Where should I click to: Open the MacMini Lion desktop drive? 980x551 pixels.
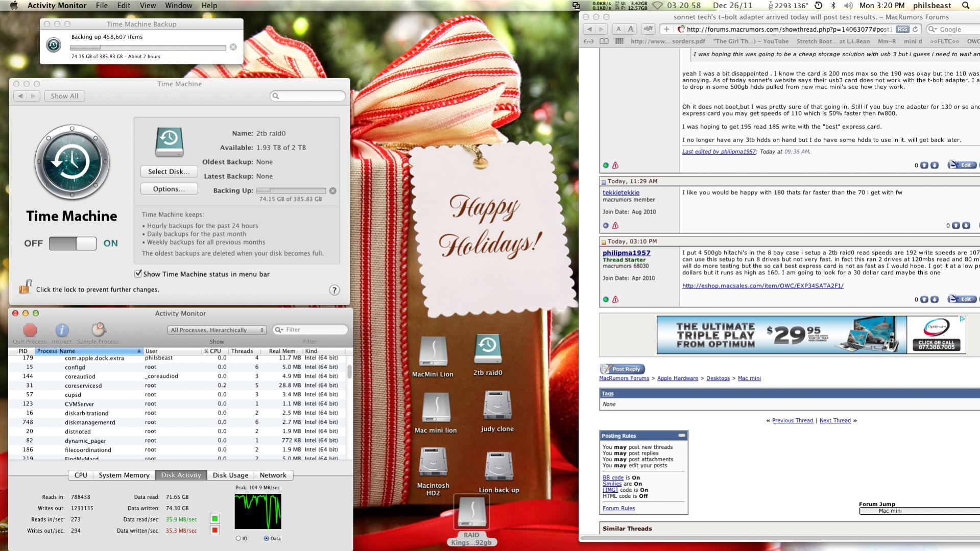pyautogui.click(x=433, y=351)
